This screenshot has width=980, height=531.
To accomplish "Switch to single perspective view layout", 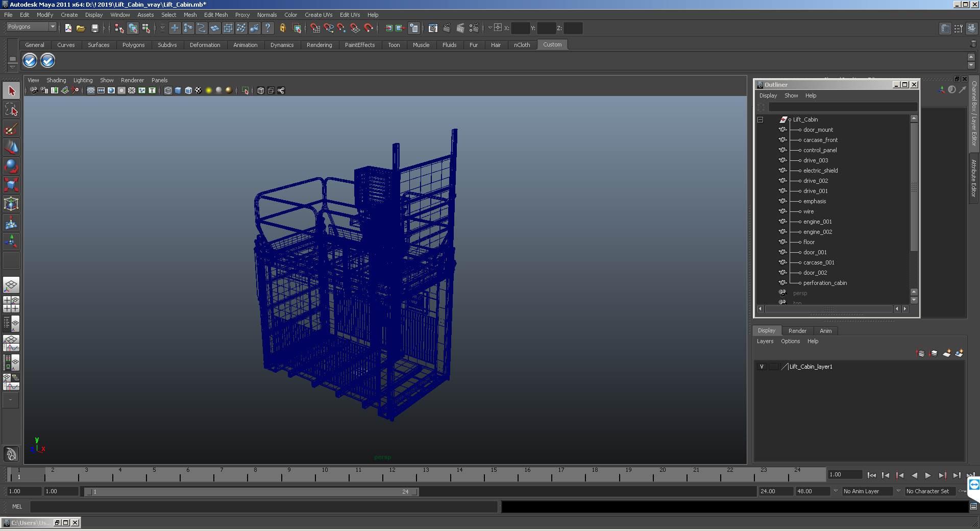I will [x=11, y=285].
